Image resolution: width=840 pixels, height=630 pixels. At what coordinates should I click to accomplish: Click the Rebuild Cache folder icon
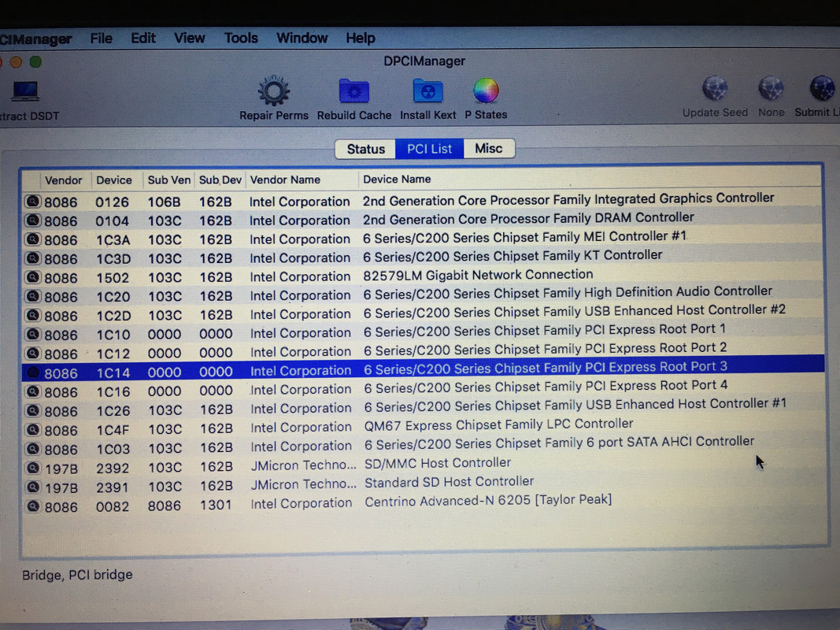pos(354,91)
